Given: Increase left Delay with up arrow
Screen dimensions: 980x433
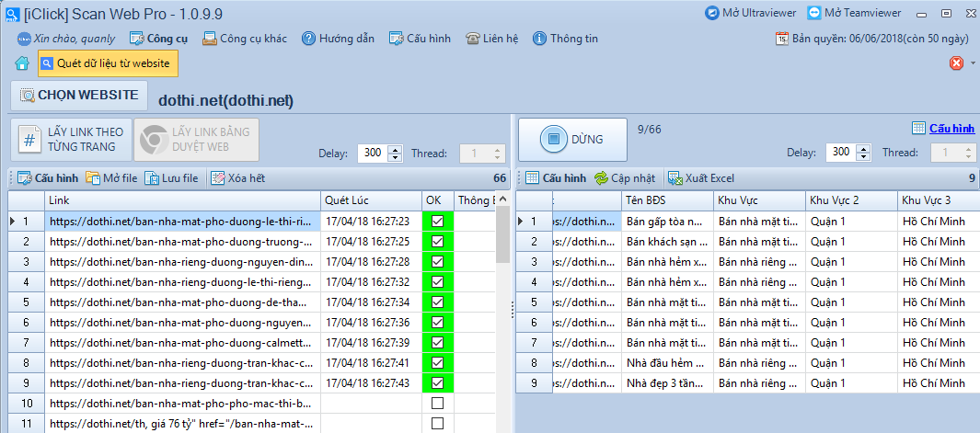Looking at the screenshot, I should [395, 149].
